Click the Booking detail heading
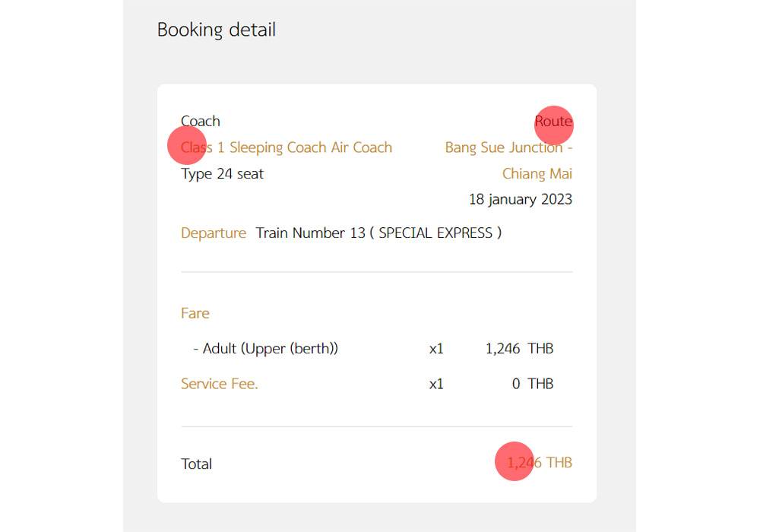This screenshot has height=532, width=760. pos(216,30)
